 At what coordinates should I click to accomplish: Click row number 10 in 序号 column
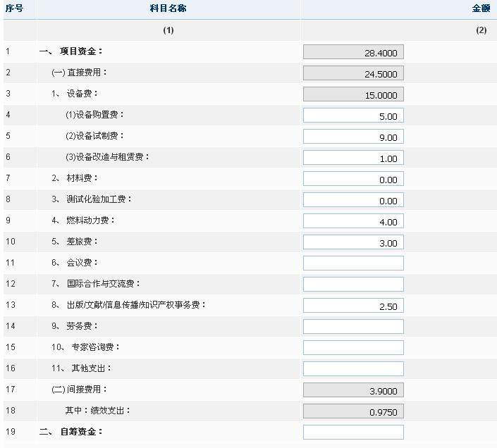[x=11, y=241]
